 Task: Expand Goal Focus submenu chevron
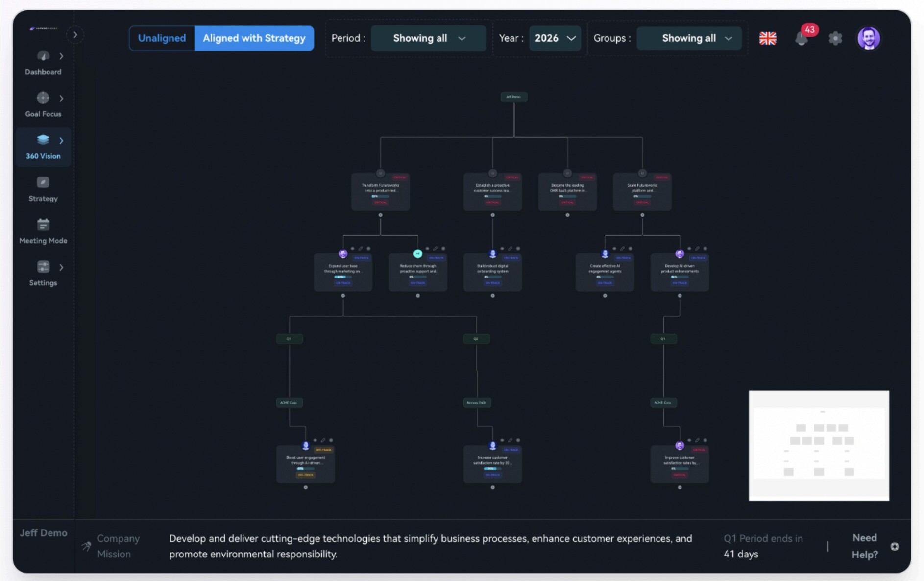(x=61, y=99)
